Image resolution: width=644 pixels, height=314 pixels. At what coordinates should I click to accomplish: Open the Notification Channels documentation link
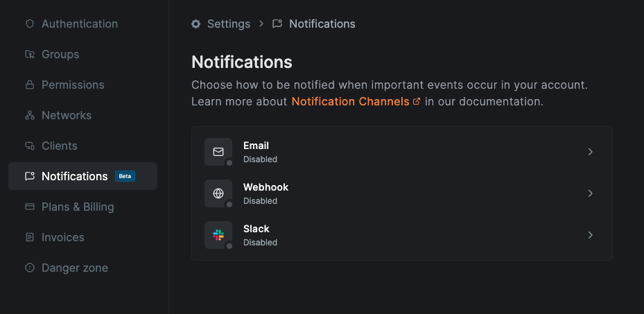350,101
